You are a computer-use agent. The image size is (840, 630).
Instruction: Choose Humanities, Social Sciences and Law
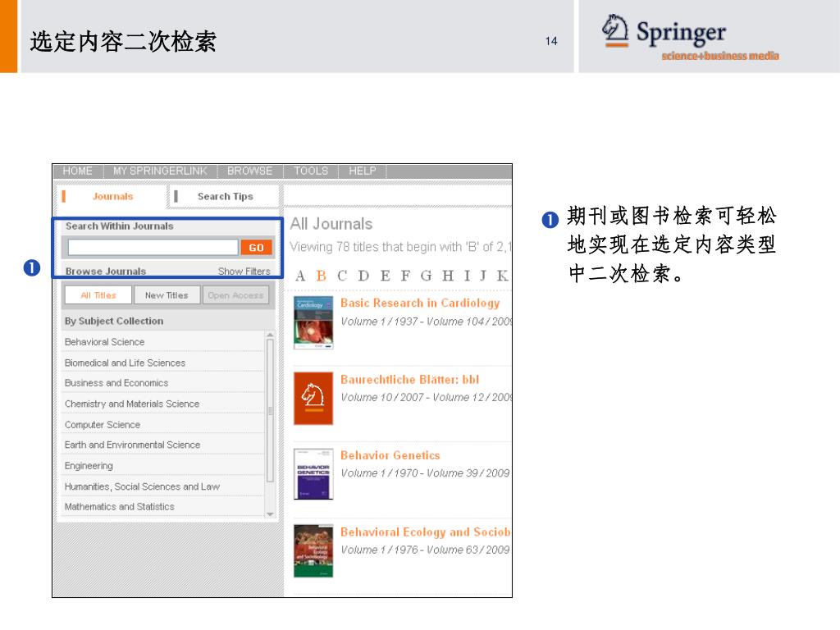[142, 486]
